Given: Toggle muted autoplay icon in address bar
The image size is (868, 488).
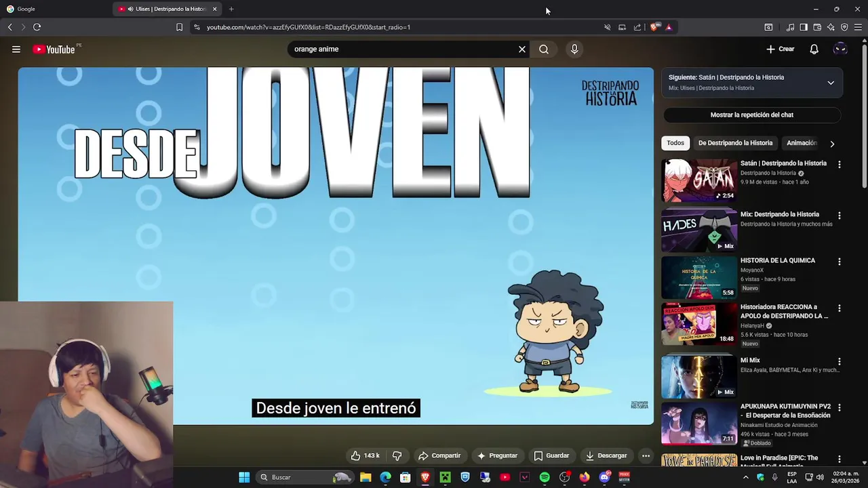Looking at the screenshot, I should click(x=608, y=27).
